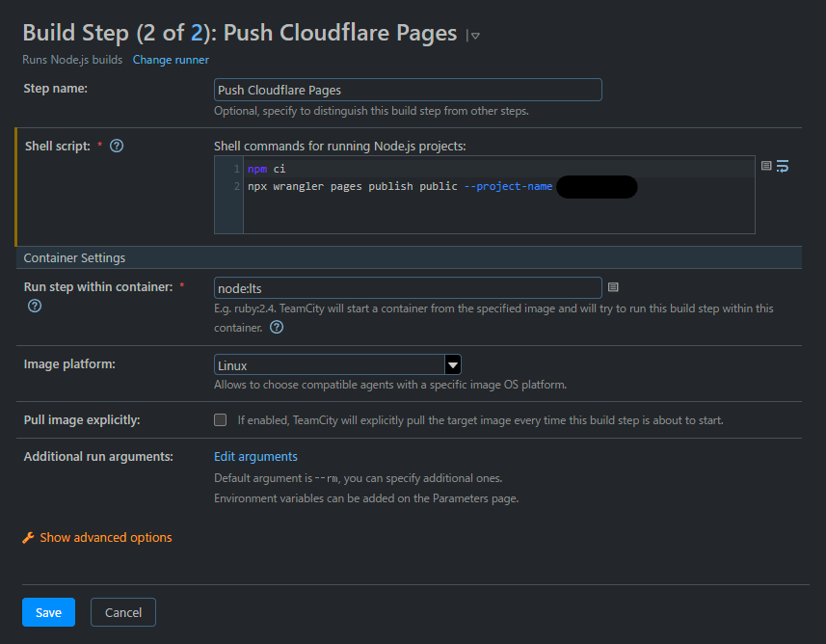
Task: Enable the Pull image explicitly checkbox
Action: pyautogui.click(x=220, y=418)
